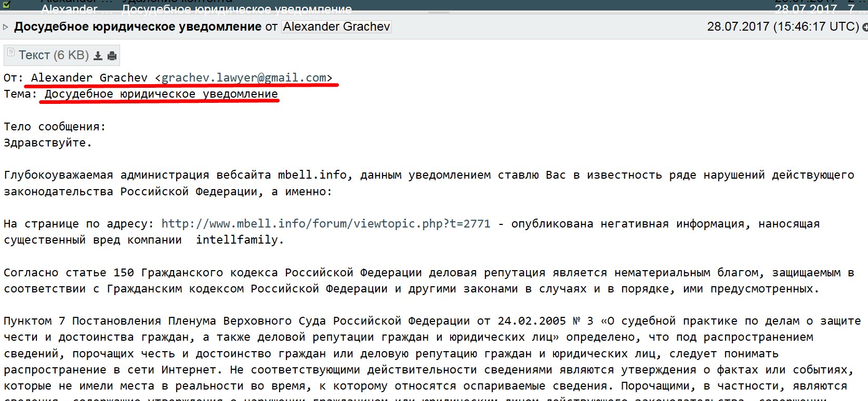Open the Текст (6 KB) part tab
The width and height of the screenshot is (868, 401).
click(x=62, y=55)
